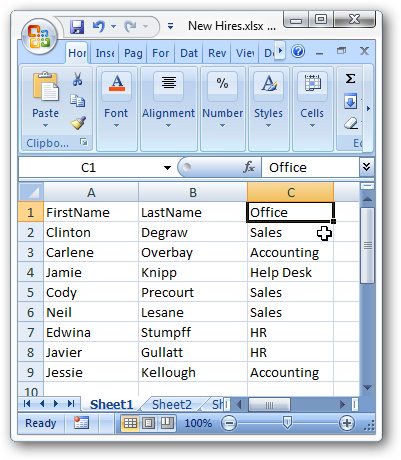Open Excel Help question mark
Screen dimensions: 401x460
pos(298,51)
